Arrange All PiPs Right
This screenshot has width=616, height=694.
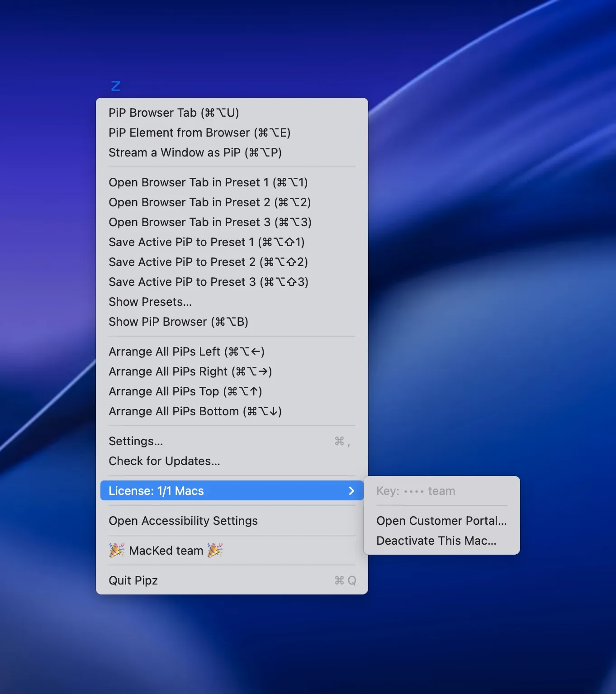coord(232,371)
